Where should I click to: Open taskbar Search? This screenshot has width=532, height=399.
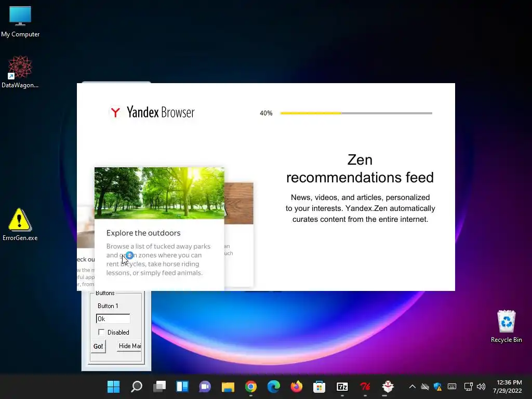[137, 387]
